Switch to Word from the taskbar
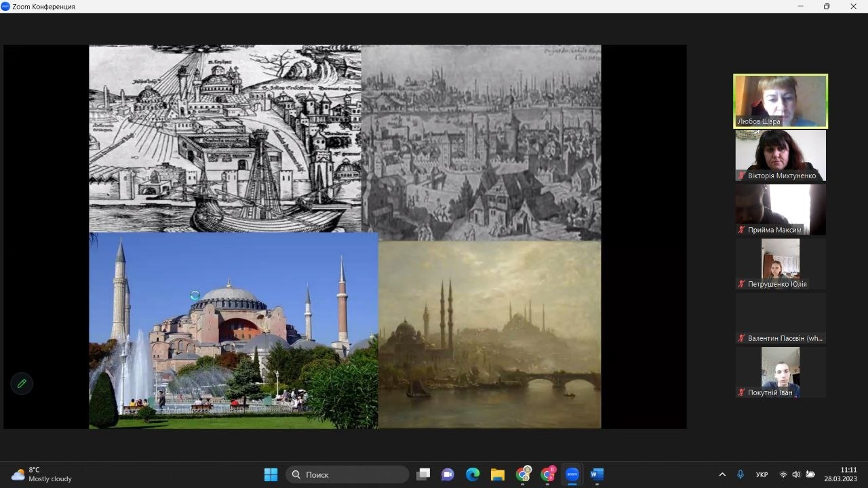This screenshot has width=868, height=488. pos(597,474)
